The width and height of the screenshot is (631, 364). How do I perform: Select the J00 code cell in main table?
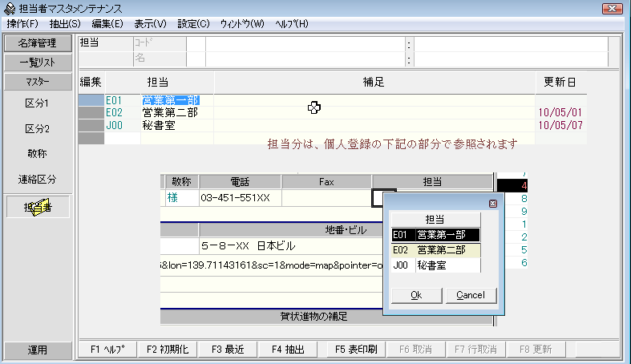122,126
